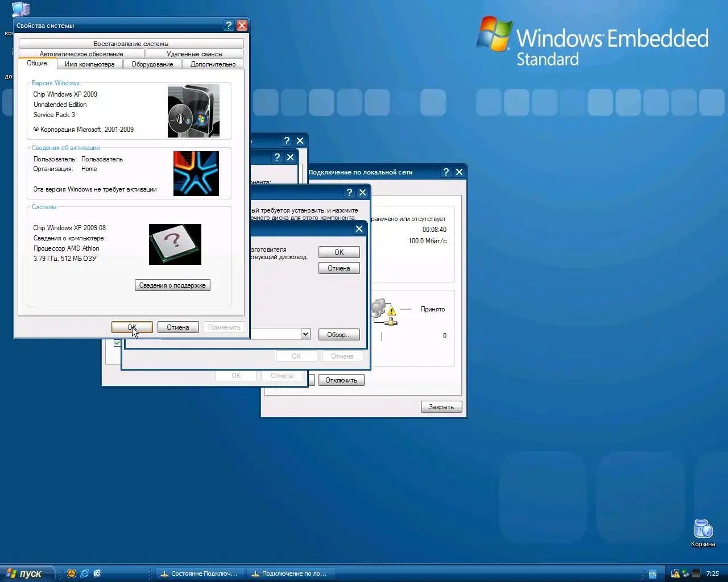Click the greyed Применить button
This screenshot has width=728, height=582.
coord(224,327)
